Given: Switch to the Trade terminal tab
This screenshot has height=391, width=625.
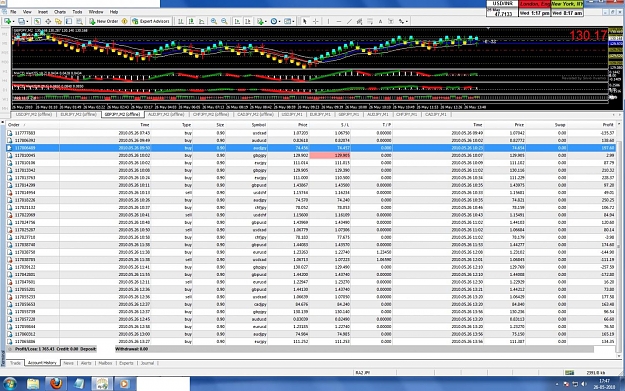Looking at the screenshot, I should [x=15, y=363].
